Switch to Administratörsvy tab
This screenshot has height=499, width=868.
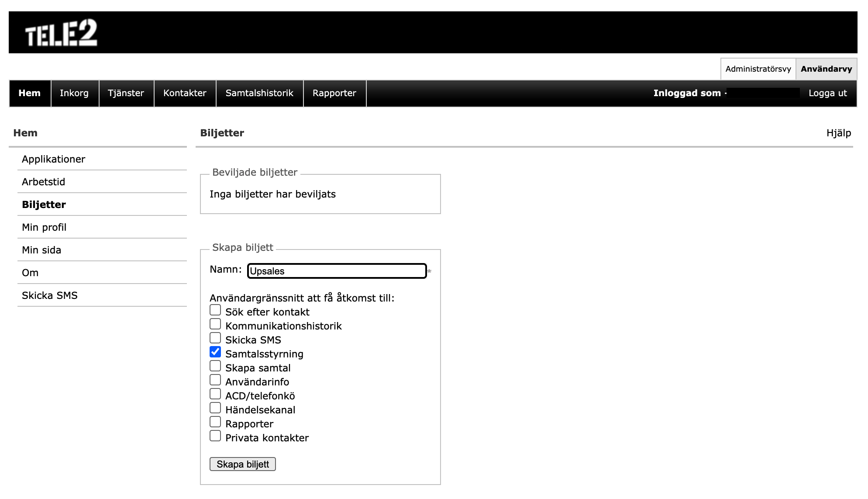[758, 69]
